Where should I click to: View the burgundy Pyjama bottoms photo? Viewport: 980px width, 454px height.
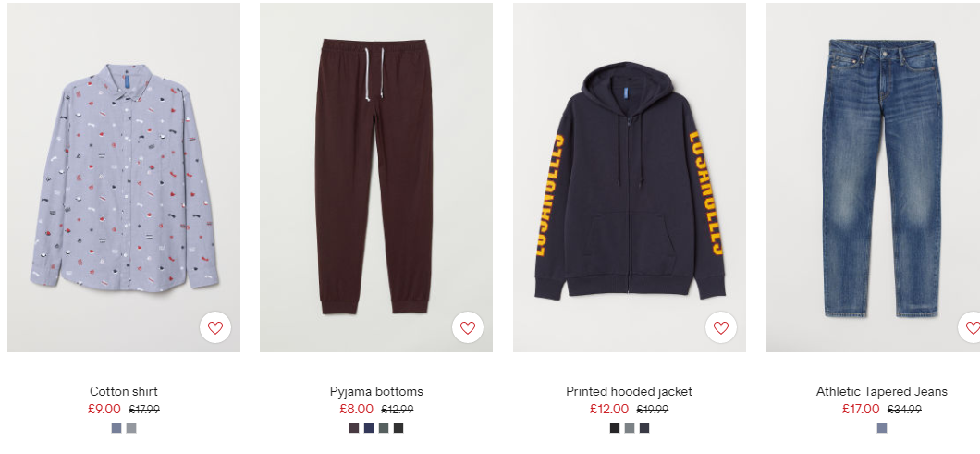click(376, 178)
